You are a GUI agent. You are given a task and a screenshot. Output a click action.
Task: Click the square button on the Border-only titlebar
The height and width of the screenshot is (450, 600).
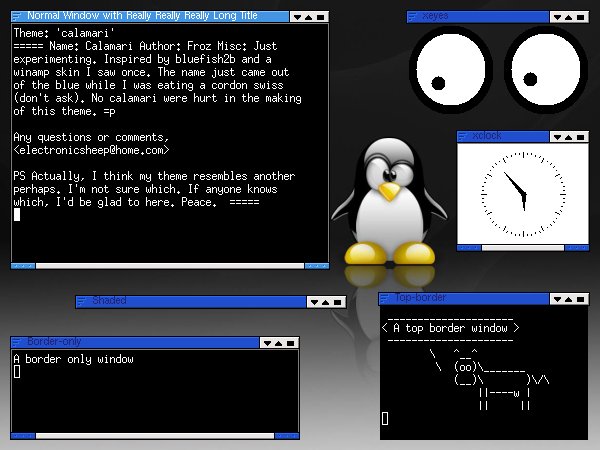tap(290, 343)
